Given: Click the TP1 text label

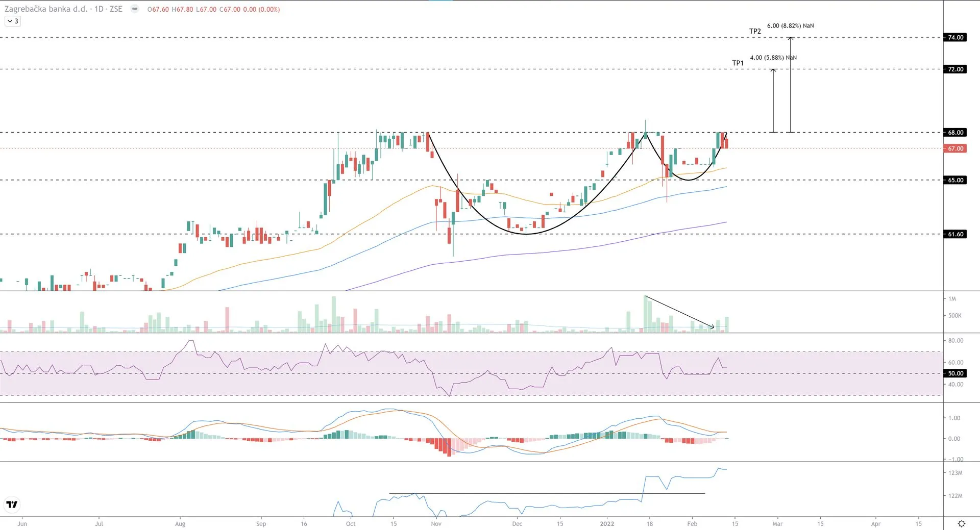Looking at the screenshot, I should [738, 63].
